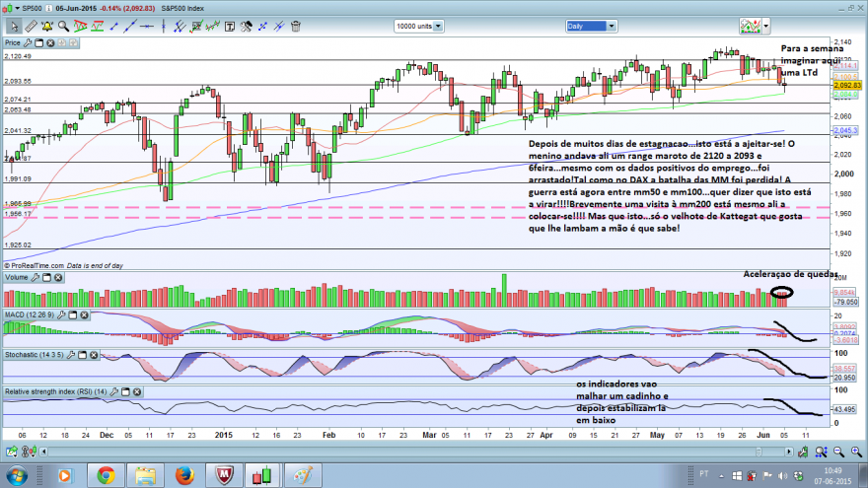The width and height of the screenshot is (868, 488).
Task: Select the blue dashed line tool
Action: tap(262, 26)
